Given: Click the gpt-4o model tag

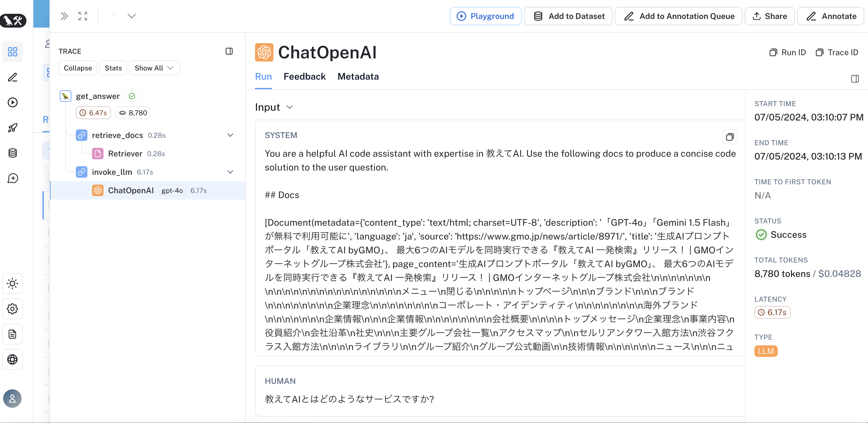Looking at the screenshot, I should [x=172, y=190].
